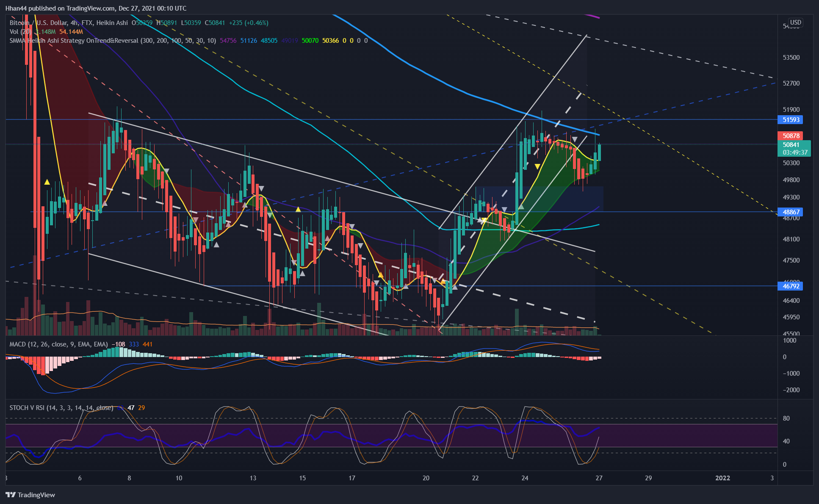Click the Hhan44 published on TradingView.com header
Screen dimensions: 819x504
96,8
